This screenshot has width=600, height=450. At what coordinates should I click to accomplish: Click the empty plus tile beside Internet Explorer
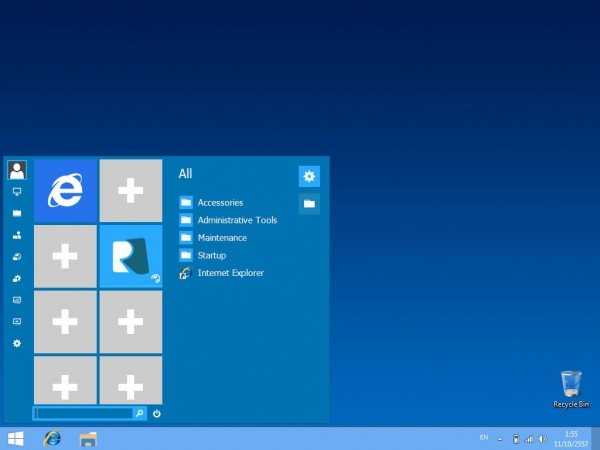click(130, 190)
